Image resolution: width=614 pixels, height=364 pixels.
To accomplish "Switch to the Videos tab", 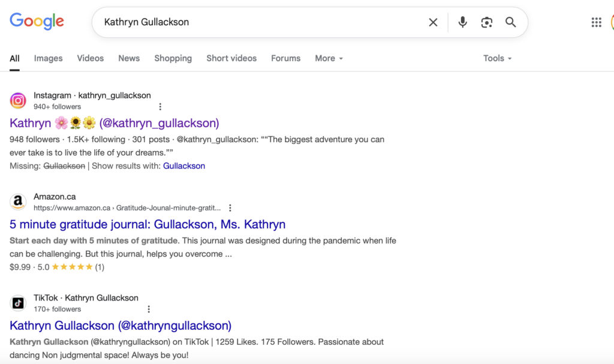I will pos(91,58).
